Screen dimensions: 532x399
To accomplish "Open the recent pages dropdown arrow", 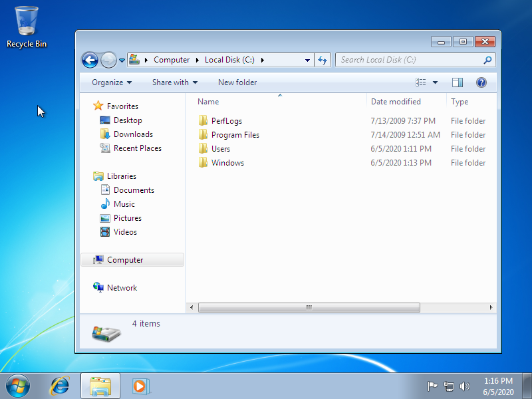I will [122, 61].
